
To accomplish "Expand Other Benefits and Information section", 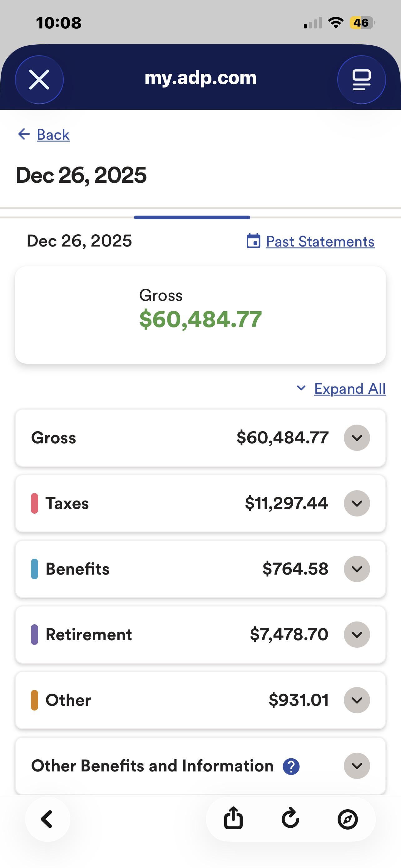I will pyautogui.click(x=357, y=766).
